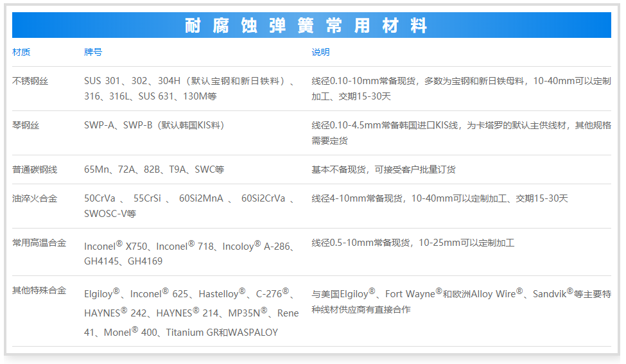Image resolution: width=626 pixels, height=364 pixels.
Task: Click the 牌号 column header
Action: pyautogui.click(x=93, y=53)
